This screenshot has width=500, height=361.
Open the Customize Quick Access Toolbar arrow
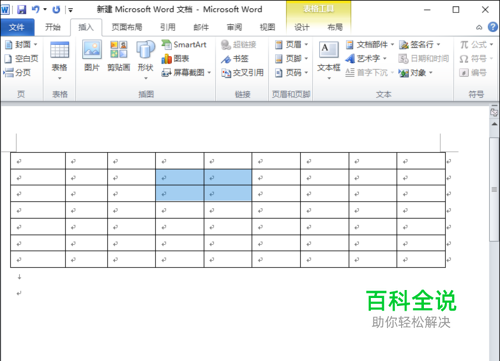[x=70, y=10]
